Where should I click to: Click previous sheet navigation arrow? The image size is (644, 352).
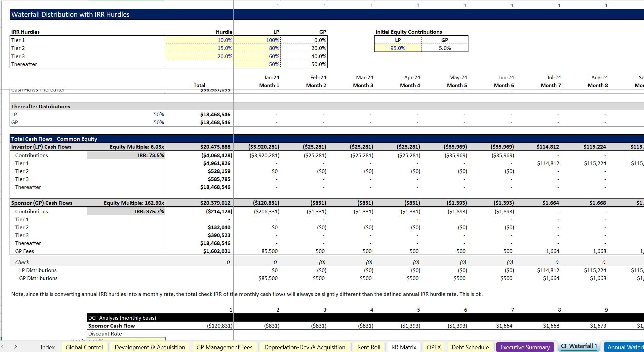click(x=3, y=347)
